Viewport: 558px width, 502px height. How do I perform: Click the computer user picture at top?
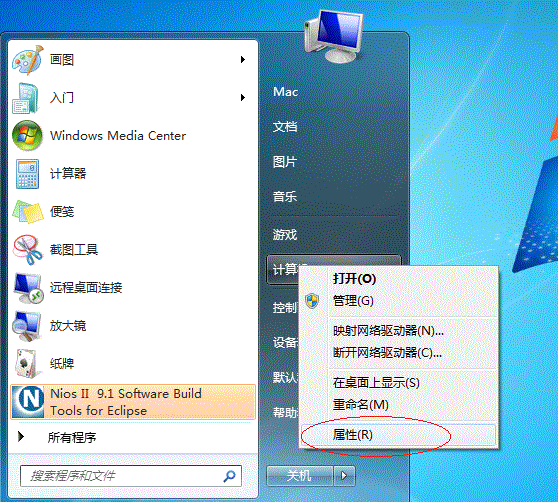pyautogui.click(x=334, y=36)
